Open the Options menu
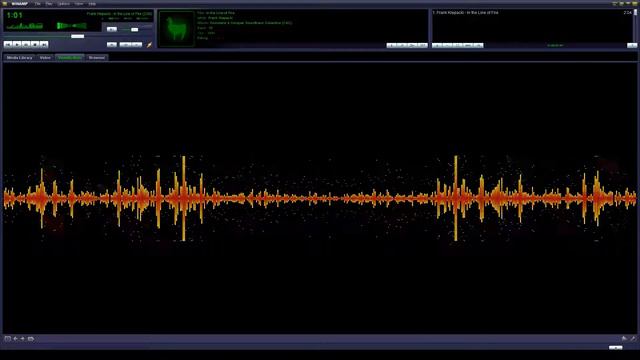Viewport: 640px width, 360px height. [64, 4]
